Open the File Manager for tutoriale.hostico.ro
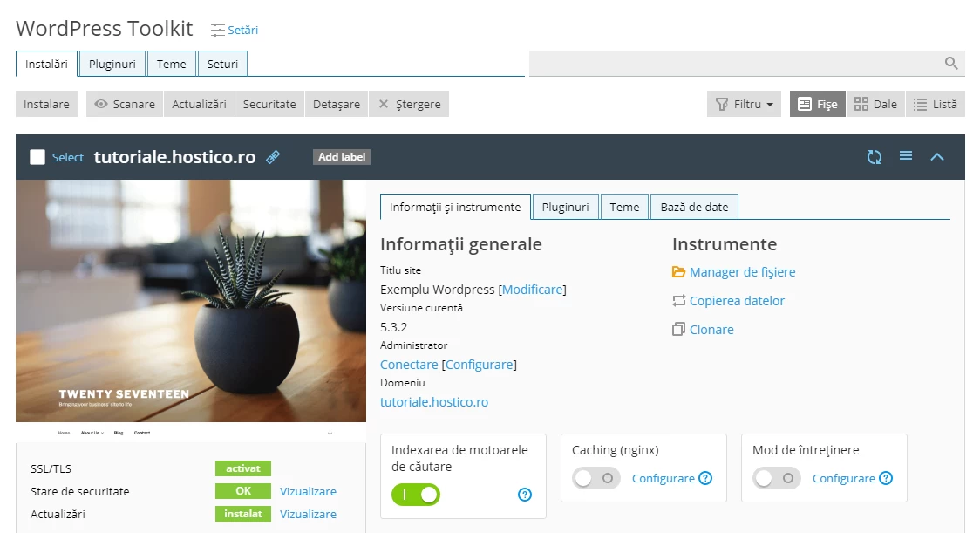This screenshot has height=533, width=980. pyautogui.click(x=742, y=271)
